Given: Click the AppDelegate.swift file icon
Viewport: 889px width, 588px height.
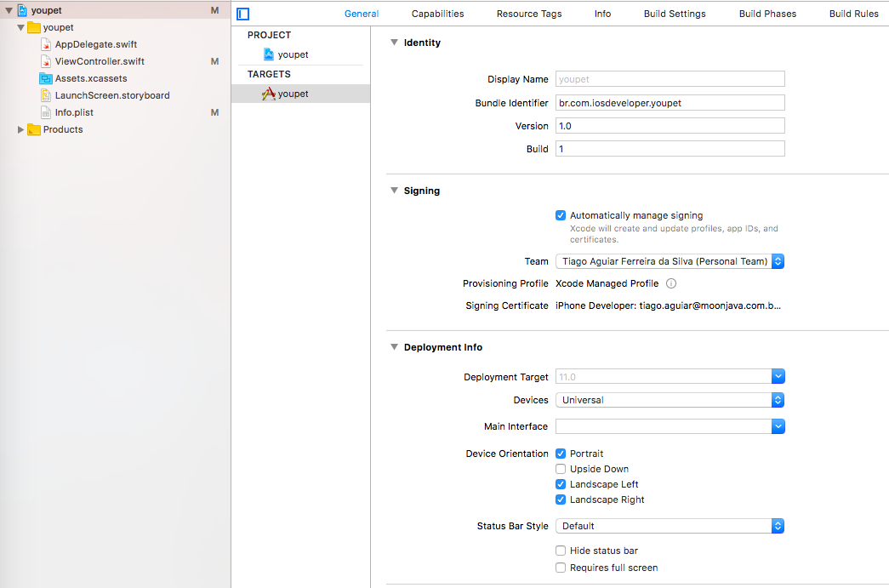Looking at the screenshot, I should coord(46,44).
